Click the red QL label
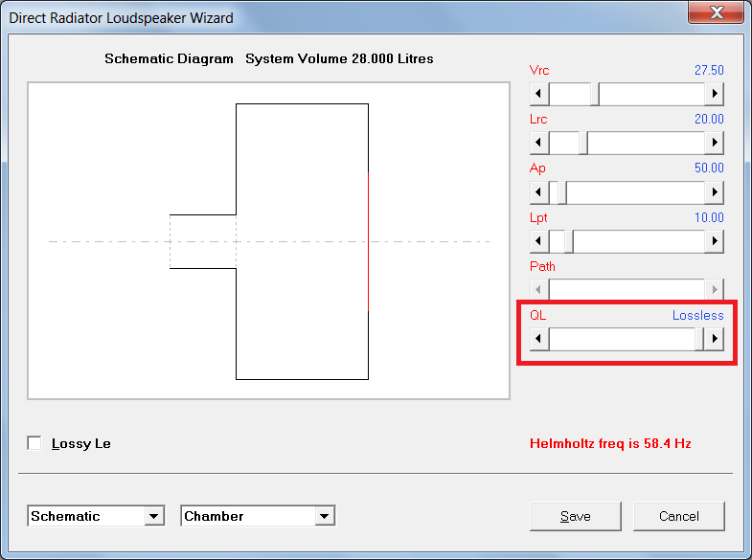Image resolution: width=752 pixels, height=560 pixels. click(537, 315)
